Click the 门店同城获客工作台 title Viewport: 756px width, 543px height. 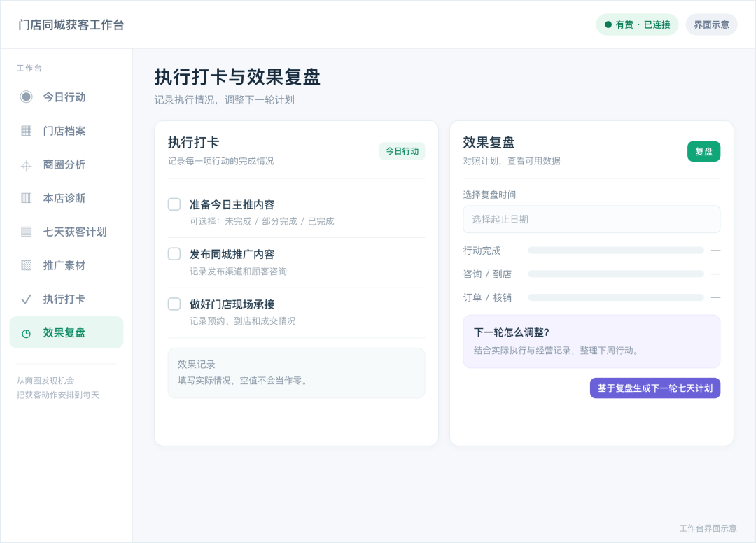click(x=71, y=25)
